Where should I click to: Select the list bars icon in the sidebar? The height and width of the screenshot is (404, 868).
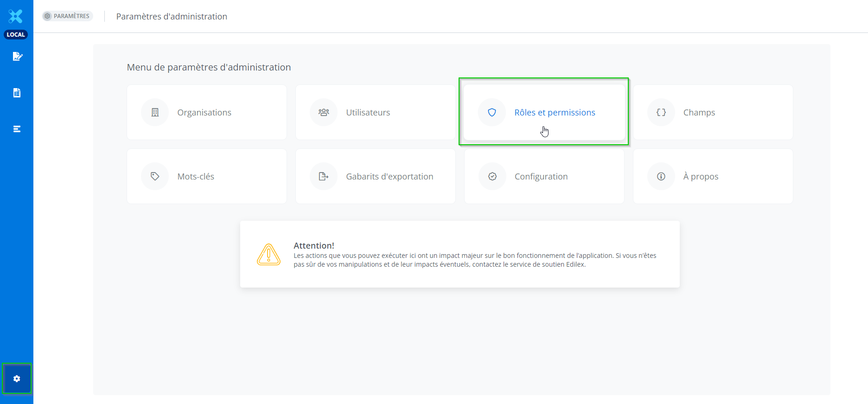pos(17,129)
